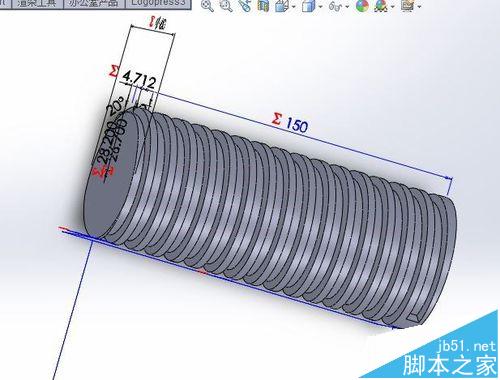Open the Edit Appearance color ball
Viewport: 500px width, 380px height.
coord(362,6)
